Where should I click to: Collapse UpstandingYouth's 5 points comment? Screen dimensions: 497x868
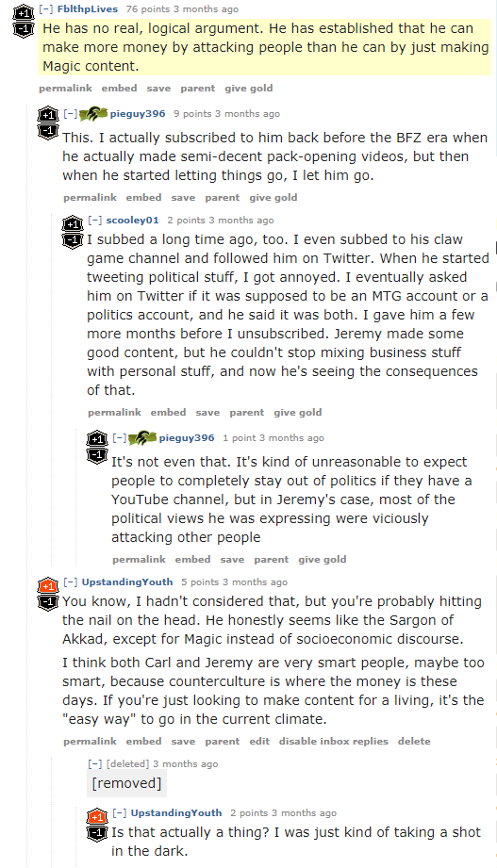point(70,581)
